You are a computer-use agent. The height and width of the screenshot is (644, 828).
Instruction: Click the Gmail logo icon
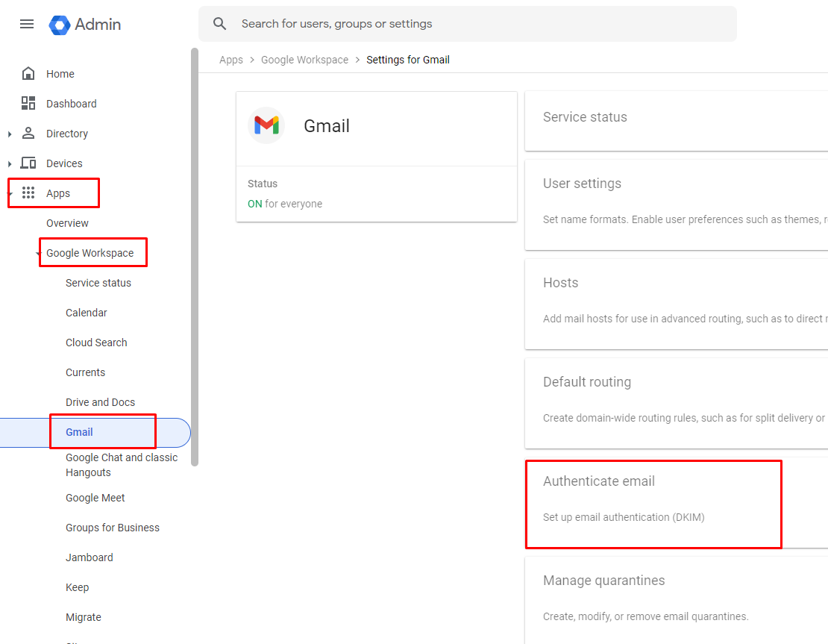[x=266, y=125]
